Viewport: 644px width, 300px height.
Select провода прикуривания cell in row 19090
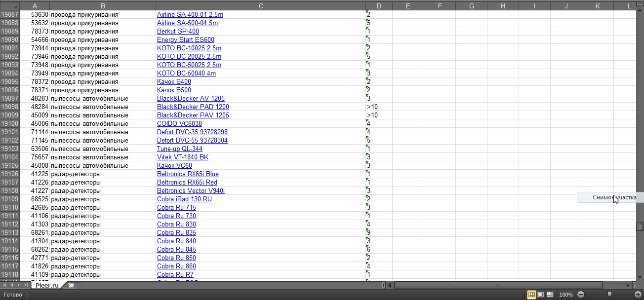(103, 40)
